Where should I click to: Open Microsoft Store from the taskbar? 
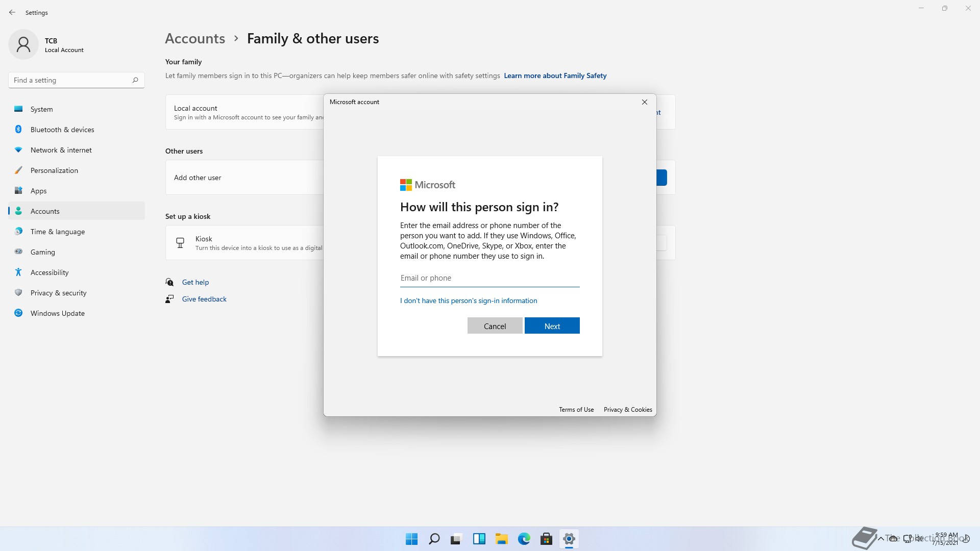[x=547, y=539]
